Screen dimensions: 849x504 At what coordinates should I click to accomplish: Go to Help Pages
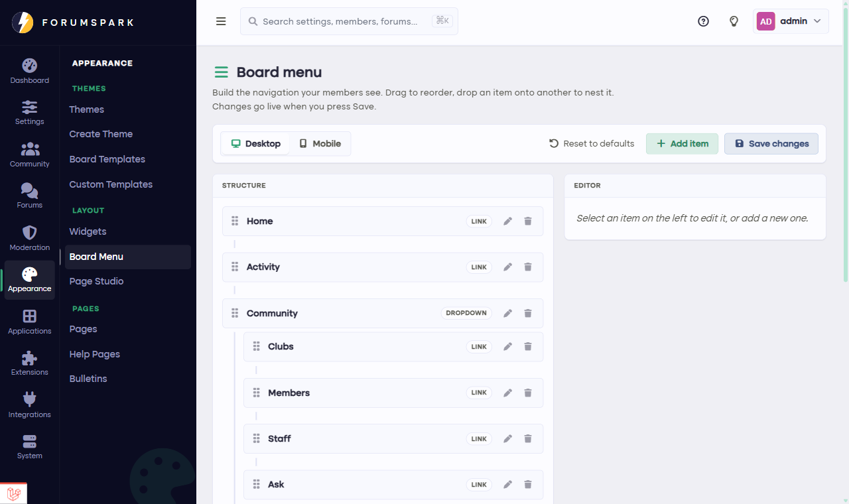coord(95,354)
